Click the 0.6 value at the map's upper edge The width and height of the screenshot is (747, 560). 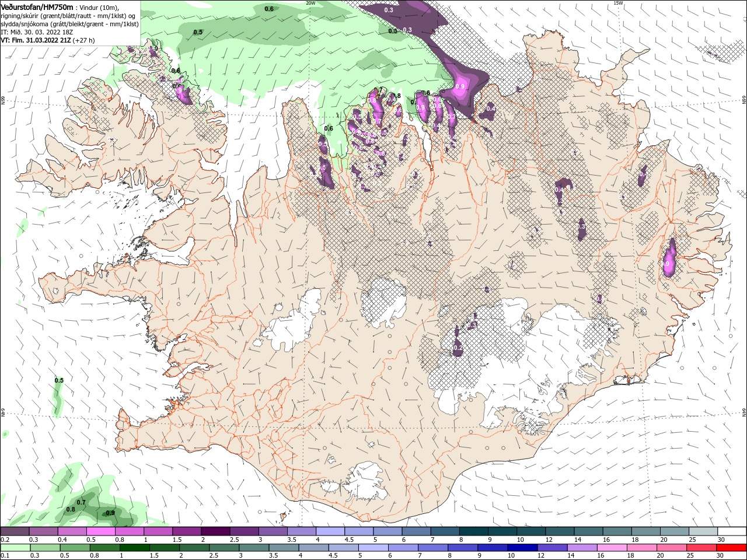269,9
